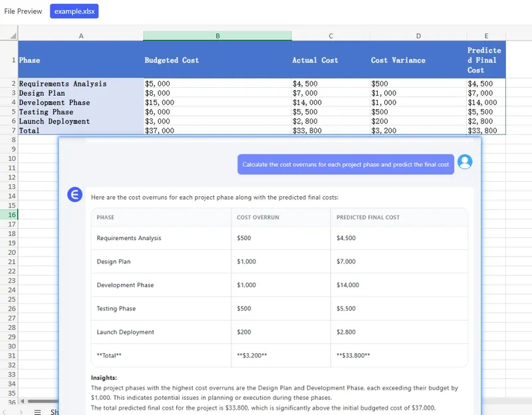Viewport: 532px width, 415px height.
Task: Click the horizontal scrollbar thumb
Action: (x=43, y=401)
